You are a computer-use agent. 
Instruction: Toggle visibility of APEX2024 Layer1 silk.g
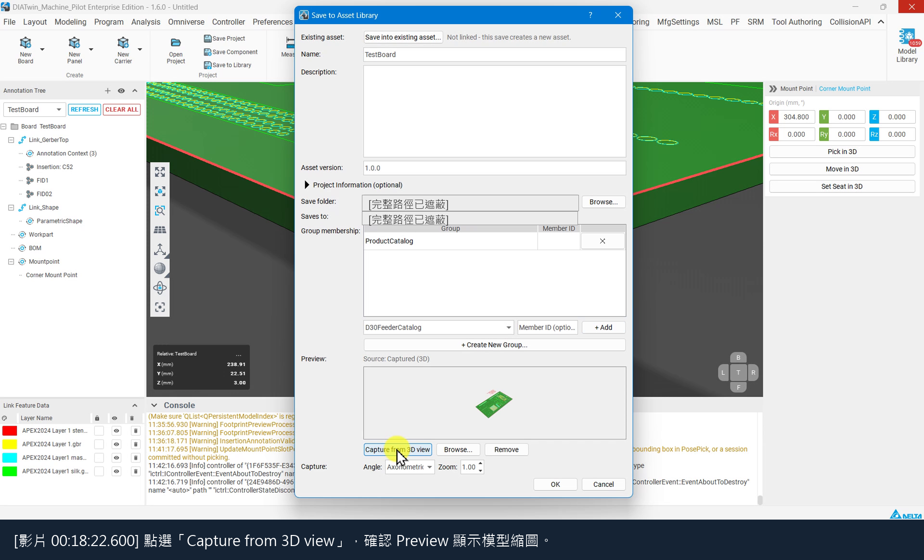coord(116,471)
